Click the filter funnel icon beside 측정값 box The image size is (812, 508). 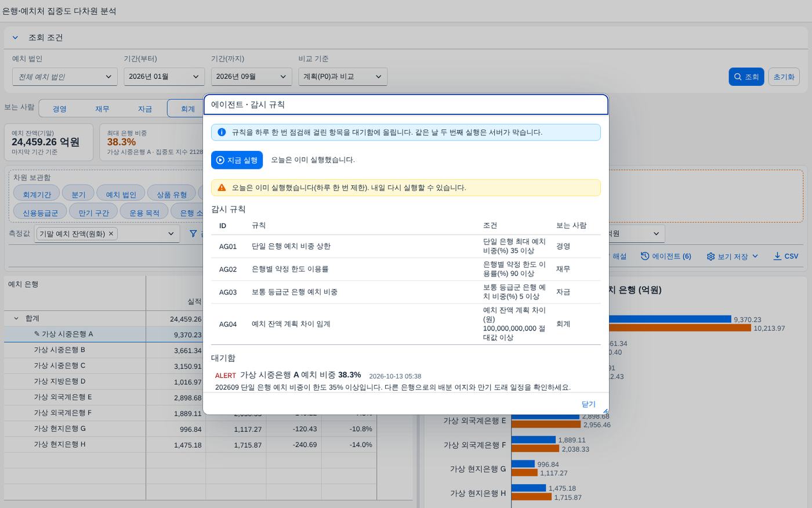click(193, 233)
